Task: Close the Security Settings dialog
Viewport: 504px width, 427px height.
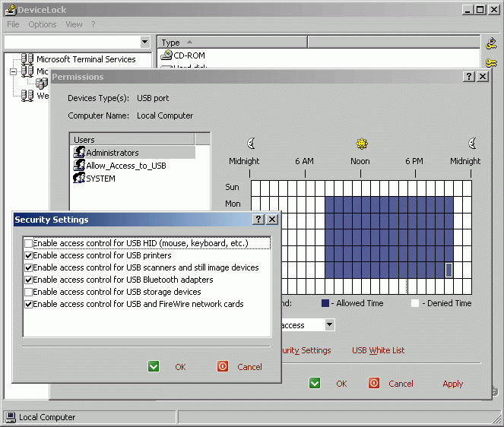Action: pos(272,220)
